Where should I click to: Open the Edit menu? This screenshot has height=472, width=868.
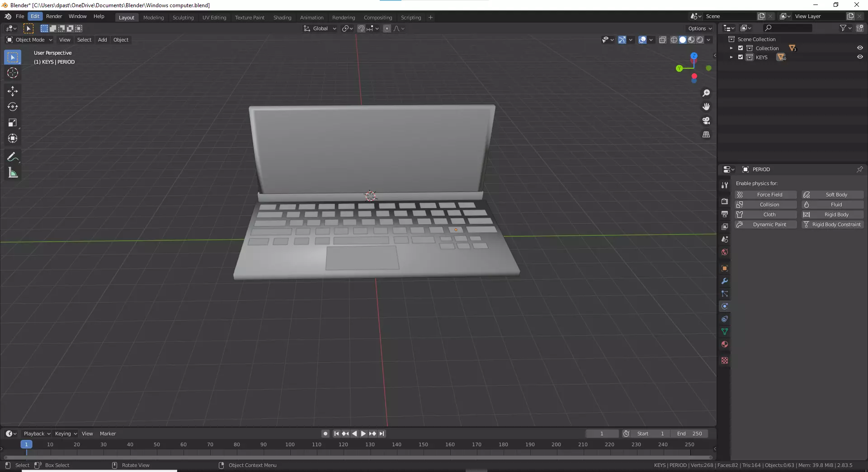[35, 16]
